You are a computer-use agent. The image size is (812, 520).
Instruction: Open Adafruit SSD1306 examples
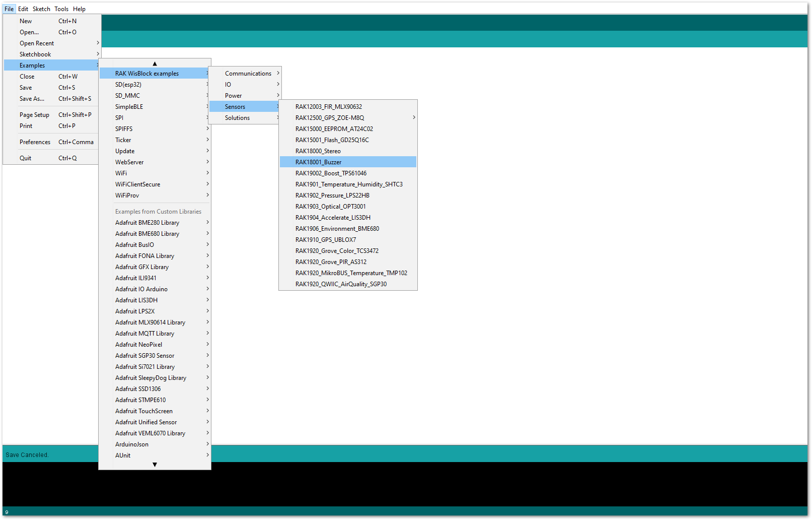click(x=155, y=389)
